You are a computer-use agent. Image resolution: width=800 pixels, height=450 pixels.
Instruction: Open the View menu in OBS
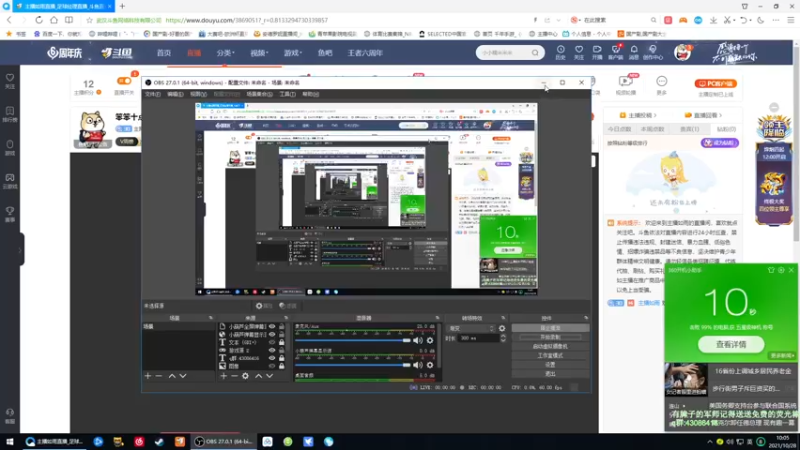pyautogui.click(x=198, y=94)
